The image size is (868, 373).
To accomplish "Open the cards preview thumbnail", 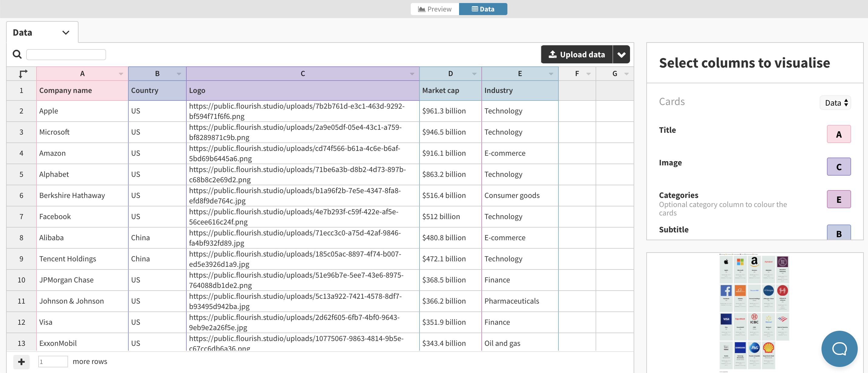I will [754, 312].
